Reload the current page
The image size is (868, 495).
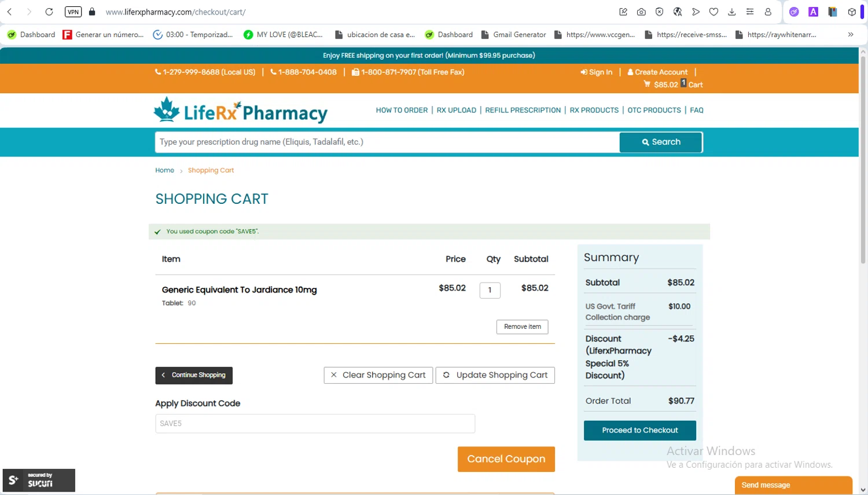(x=49, y=12)
